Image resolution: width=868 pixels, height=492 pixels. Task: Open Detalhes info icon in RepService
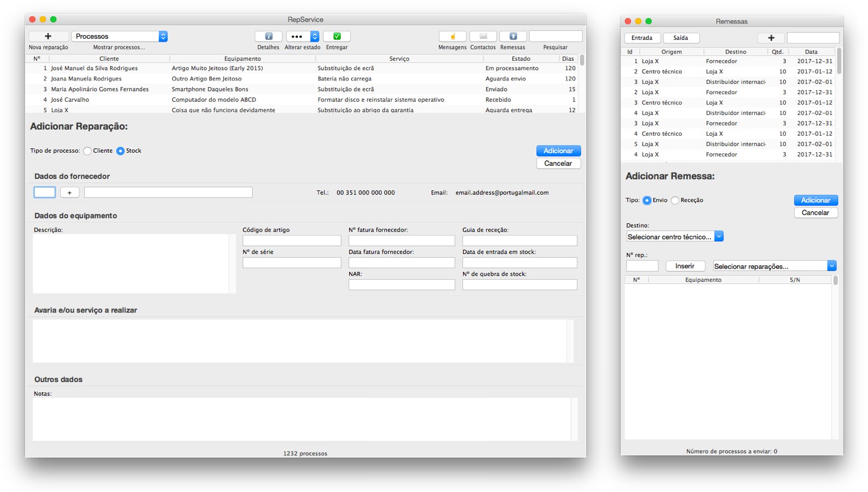pos(269,36)
